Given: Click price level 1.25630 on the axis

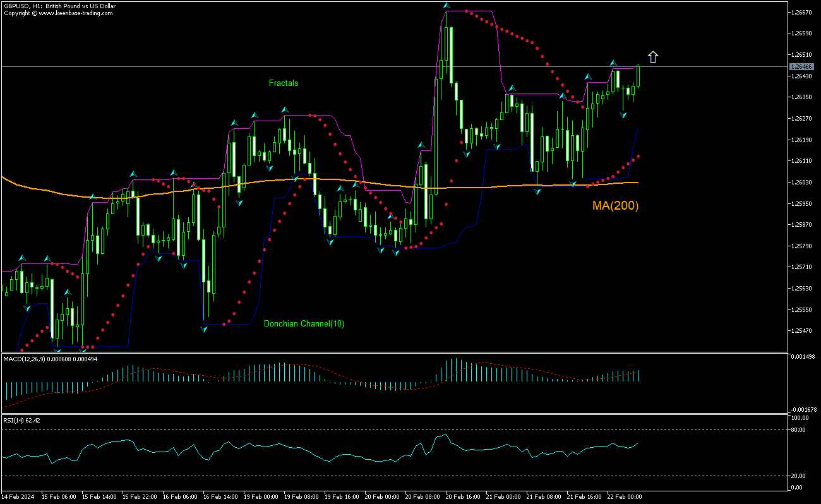Looking at the screenshot, I should (x=801, y=288).
